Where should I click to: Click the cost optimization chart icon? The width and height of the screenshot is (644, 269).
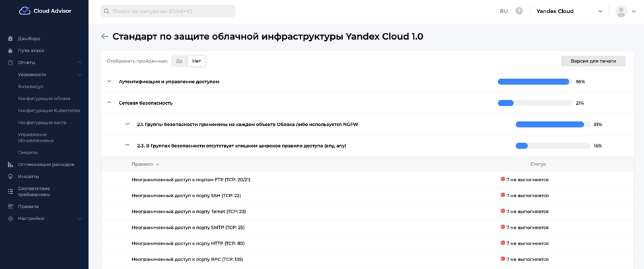tap(11, 165)
